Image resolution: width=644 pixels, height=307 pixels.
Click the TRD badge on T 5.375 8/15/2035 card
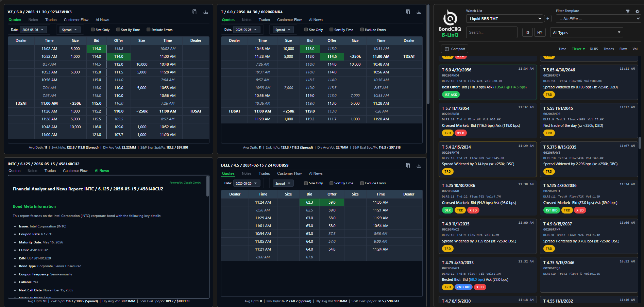549,171
